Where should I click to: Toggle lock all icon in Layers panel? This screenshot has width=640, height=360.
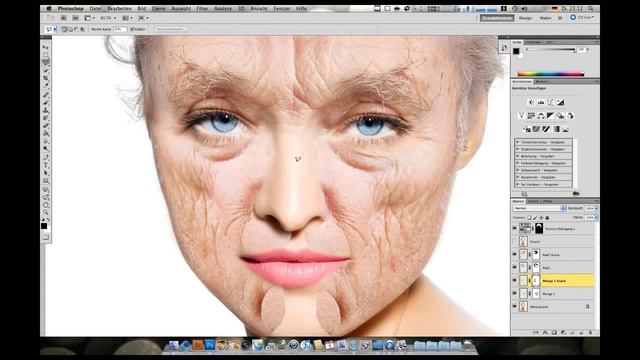547,218
